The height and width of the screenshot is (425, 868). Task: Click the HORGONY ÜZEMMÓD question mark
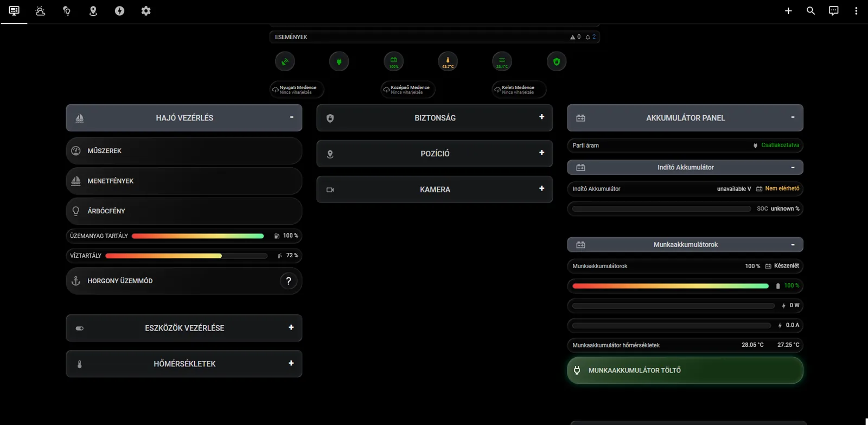click(289, 281)
